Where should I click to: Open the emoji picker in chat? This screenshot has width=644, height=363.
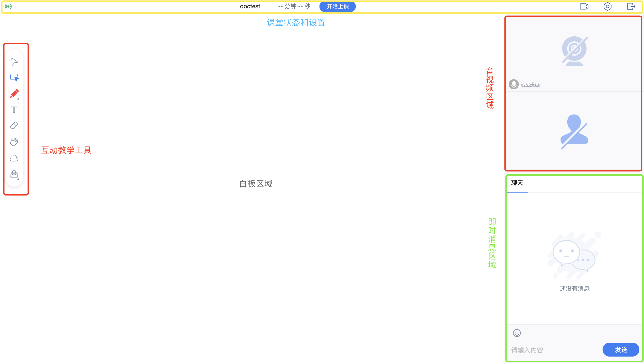[x=517, y=333]
